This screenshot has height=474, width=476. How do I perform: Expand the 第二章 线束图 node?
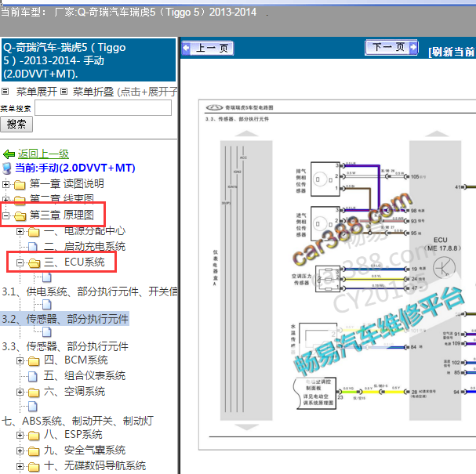[x=5, y=199]
